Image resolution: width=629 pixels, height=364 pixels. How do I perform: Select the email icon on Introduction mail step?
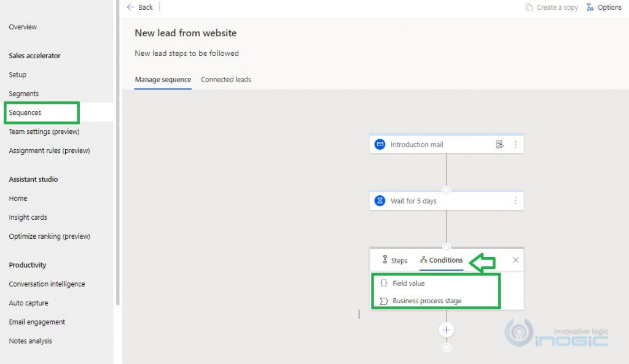380,144
